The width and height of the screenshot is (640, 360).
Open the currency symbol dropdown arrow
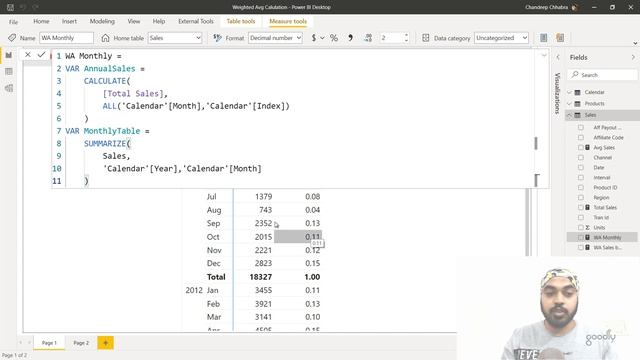(x=322, y=38)
